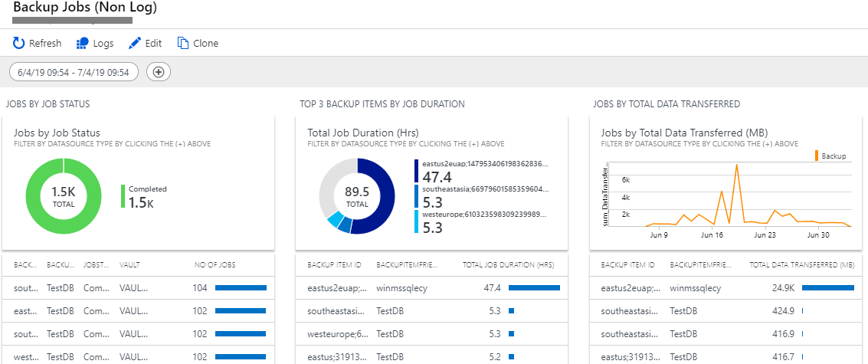Sort by NO OF JOBS column header

(x=215, y=265)
